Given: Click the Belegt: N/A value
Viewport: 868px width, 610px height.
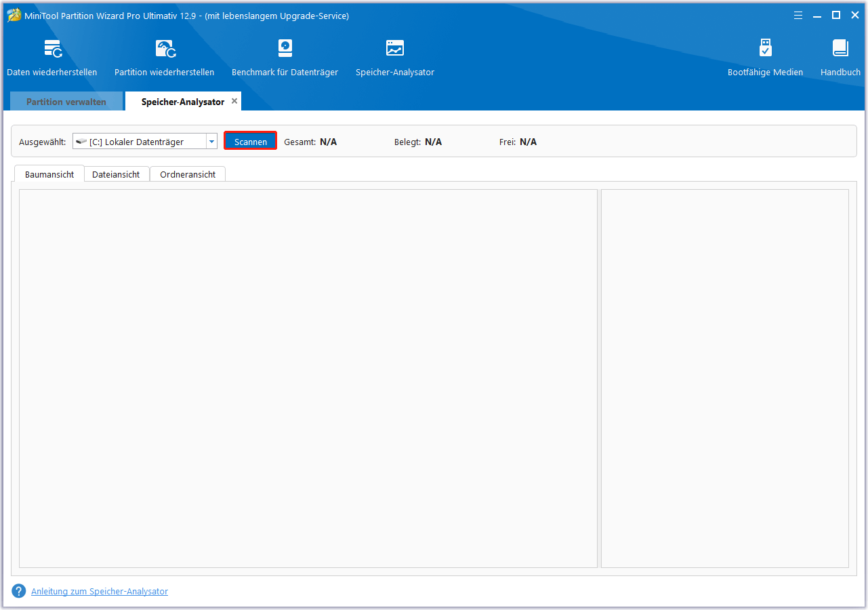Looking at the screenshot, I should (434, 142).
